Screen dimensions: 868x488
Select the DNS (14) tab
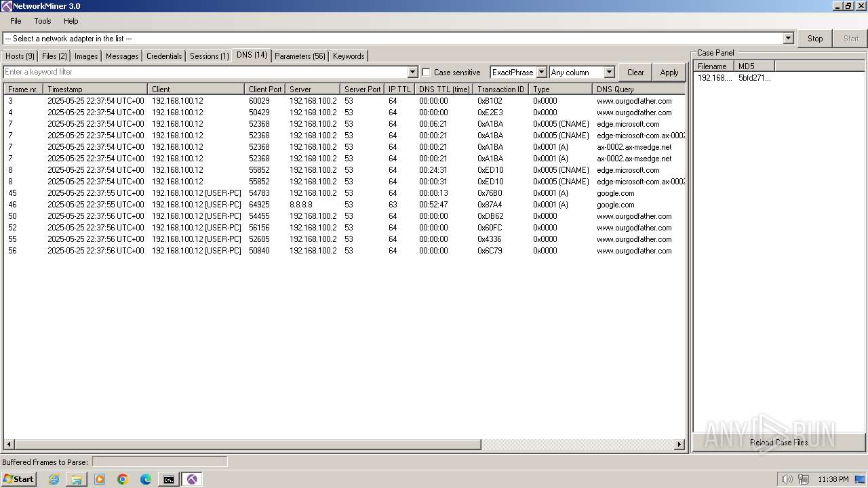252,55
